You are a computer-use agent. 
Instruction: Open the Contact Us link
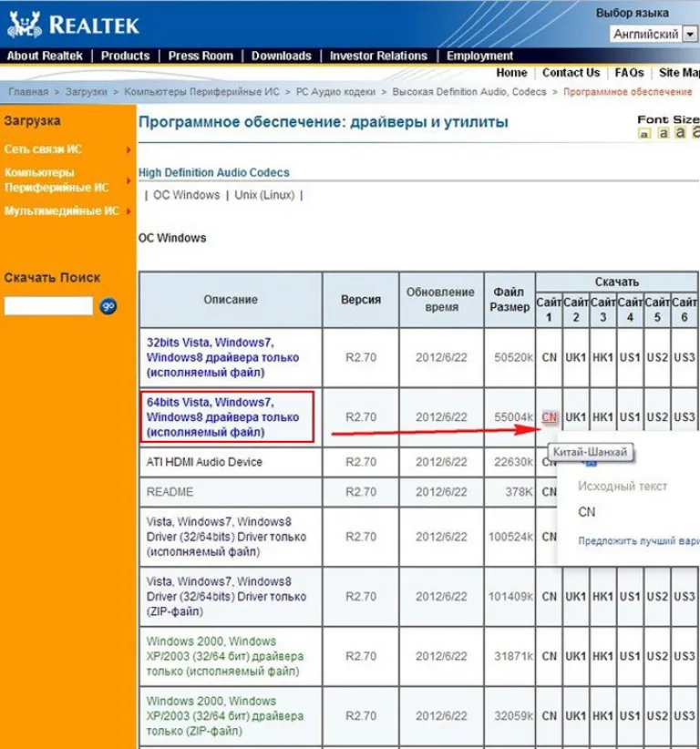point(571,73)
